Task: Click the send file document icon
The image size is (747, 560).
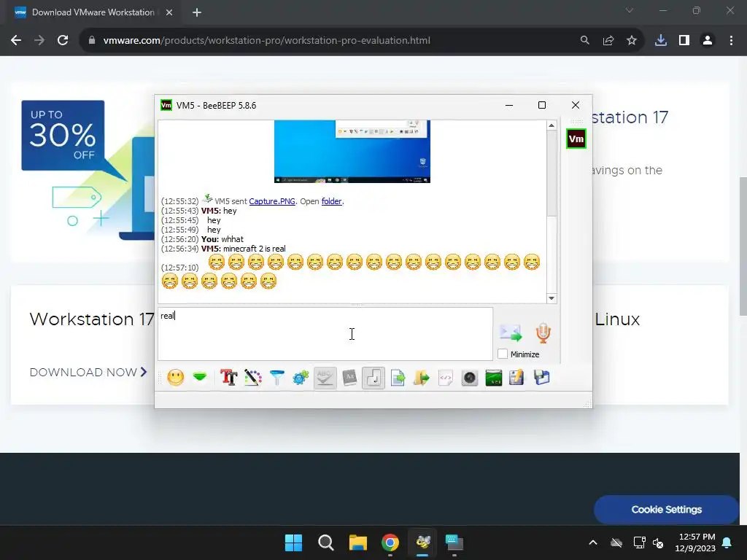Action: [x=398, y=378]
